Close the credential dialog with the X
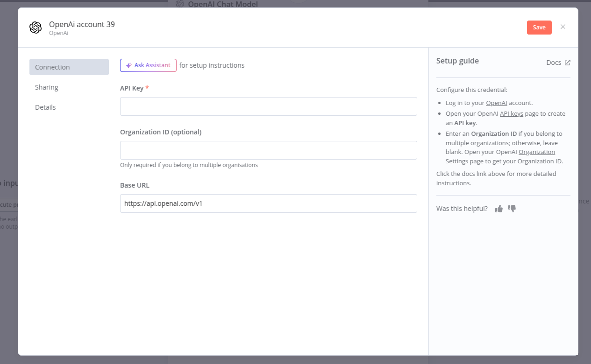This screenshot has height=364, width=591. 563,27
